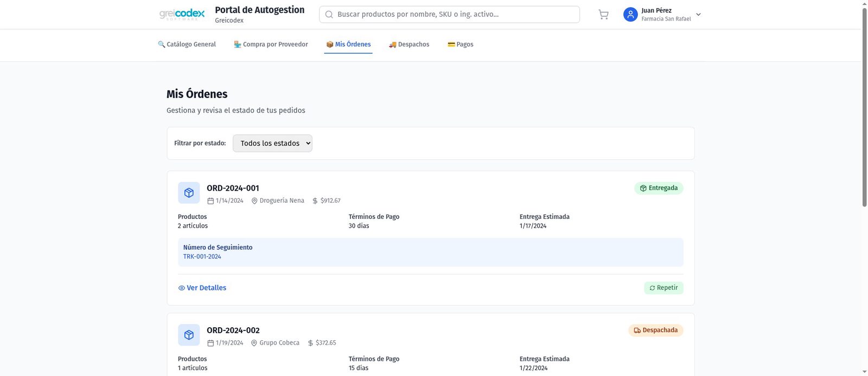Viewport: 868px width, 376px height.
Task: Click location pin beside Droguería Nena
Action: (254, 201)
